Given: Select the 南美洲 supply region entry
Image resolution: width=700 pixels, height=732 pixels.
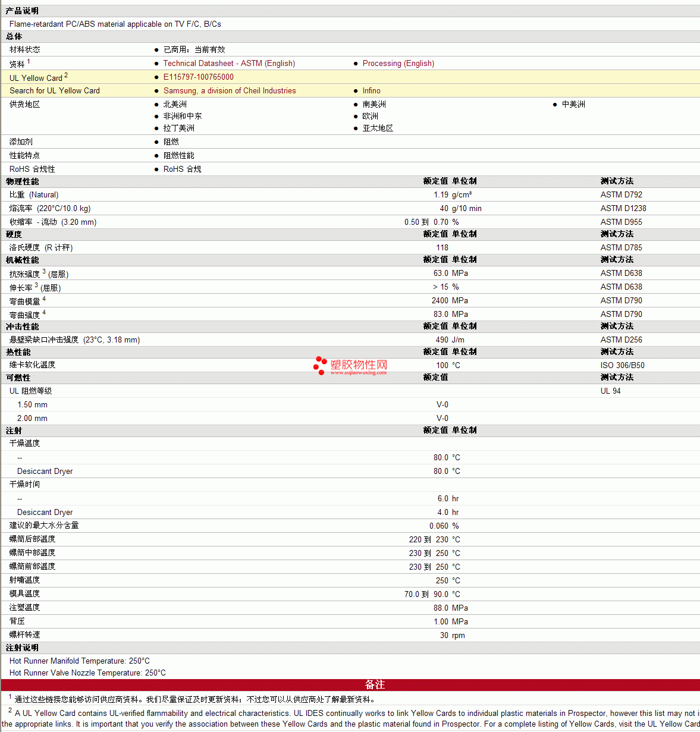Looking at the screenshot, I should point(374,104).
